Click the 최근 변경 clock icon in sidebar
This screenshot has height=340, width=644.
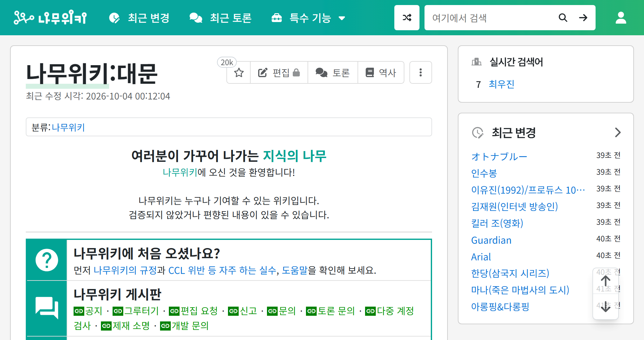pyautogui.click(x=478, y=133)
